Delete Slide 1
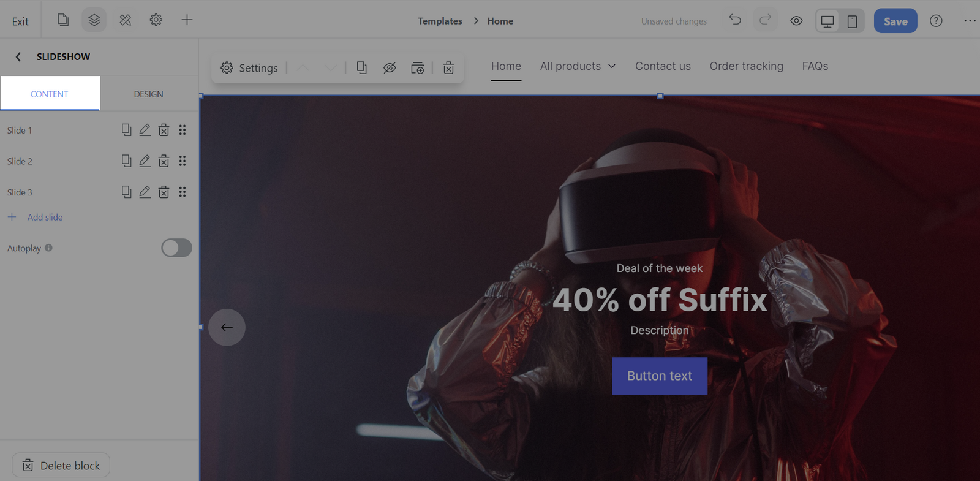 pos(164,130)
